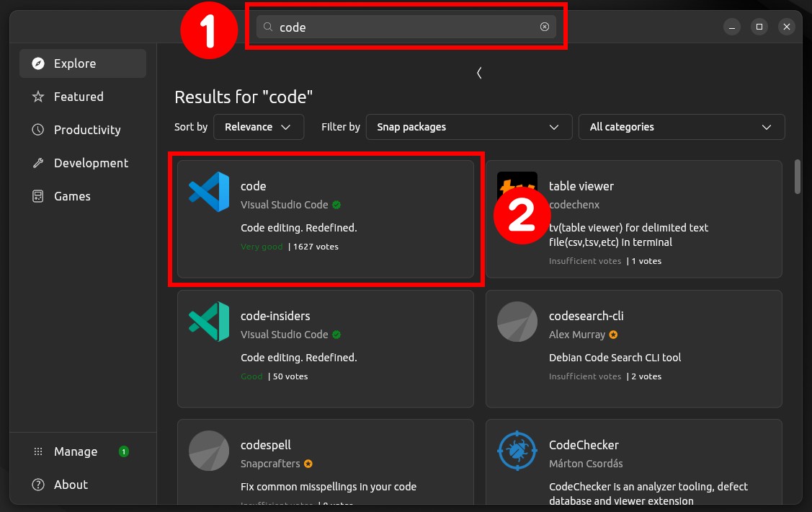Click inside the search field containing code
Viewport: 812px width, 512px height.
coord(406,27)
